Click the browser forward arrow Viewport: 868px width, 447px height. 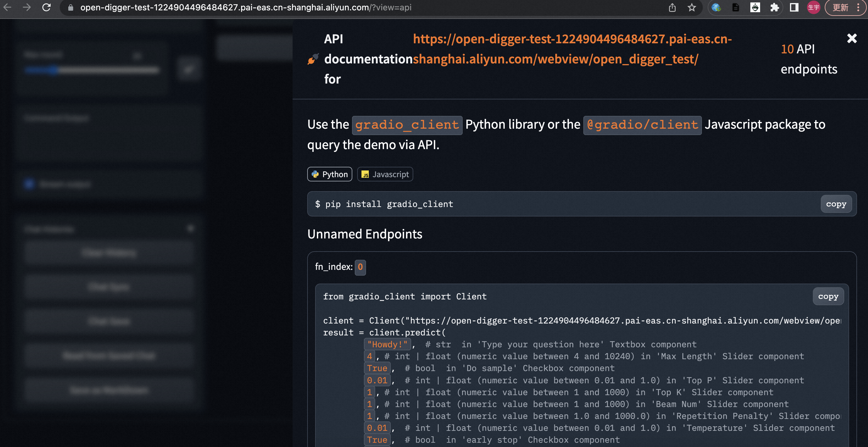[27, 7]
